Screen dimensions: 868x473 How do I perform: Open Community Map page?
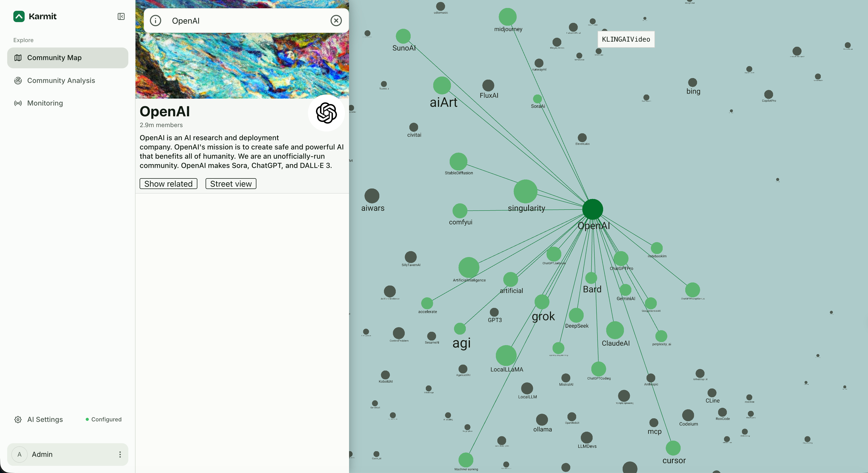[68, 58]
